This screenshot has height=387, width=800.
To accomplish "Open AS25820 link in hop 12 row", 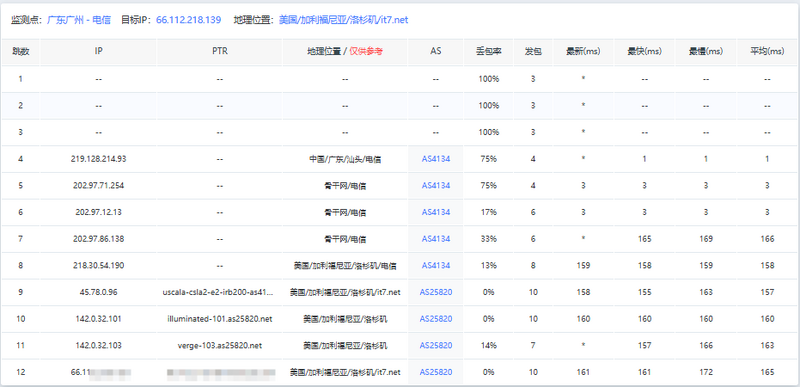I will [436, 372].
